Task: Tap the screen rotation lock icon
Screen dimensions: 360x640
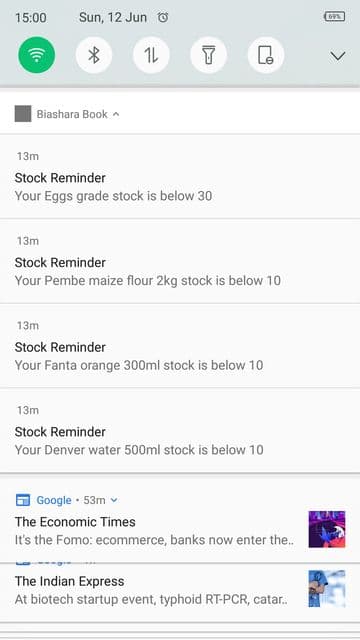Action: [x=266, y=55]
